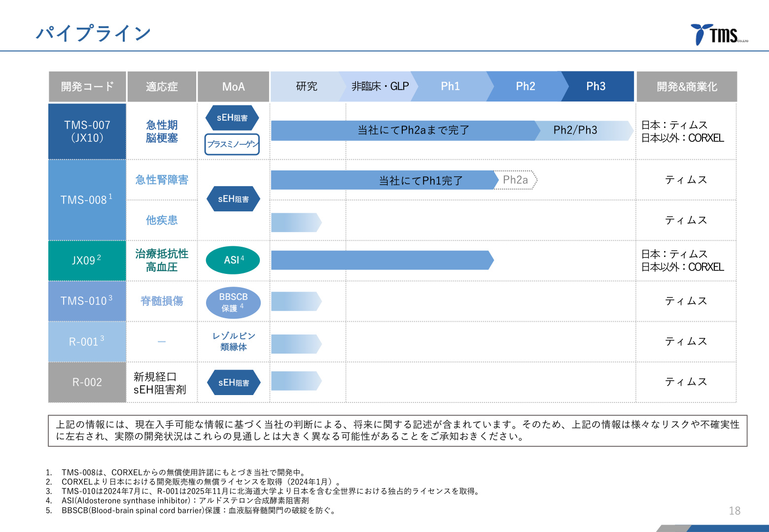Click the 適応症 column header
The image size is (769, 532).
coord(162,87)
